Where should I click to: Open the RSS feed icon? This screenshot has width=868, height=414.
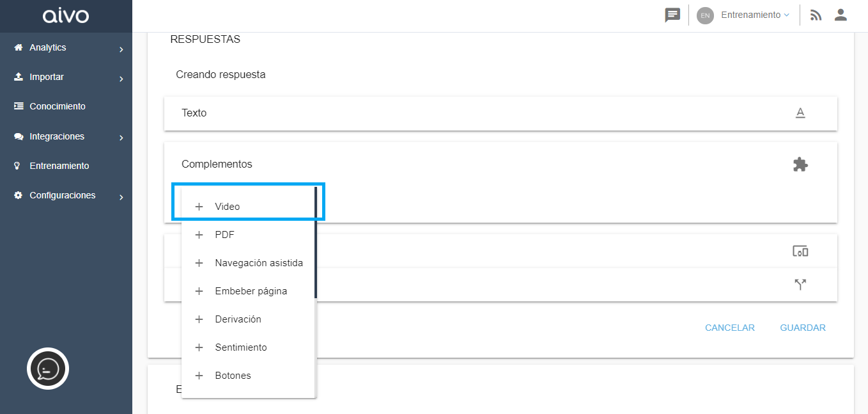click(x=816, y=15)
